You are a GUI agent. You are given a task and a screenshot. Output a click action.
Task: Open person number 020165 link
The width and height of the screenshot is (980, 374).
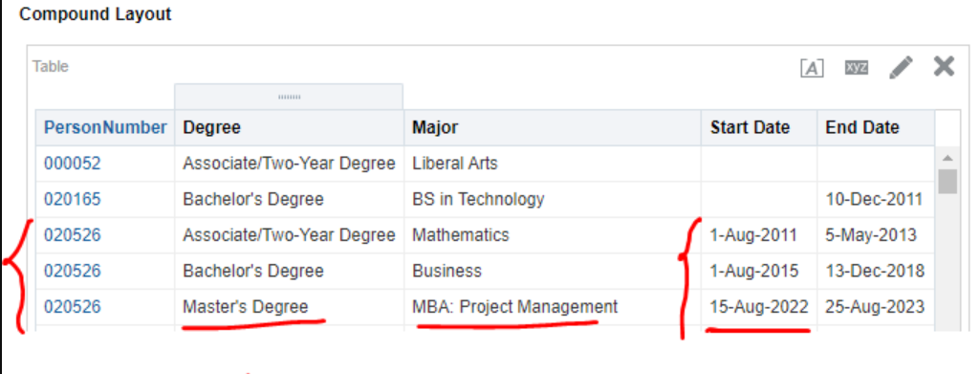click(73, 200)
